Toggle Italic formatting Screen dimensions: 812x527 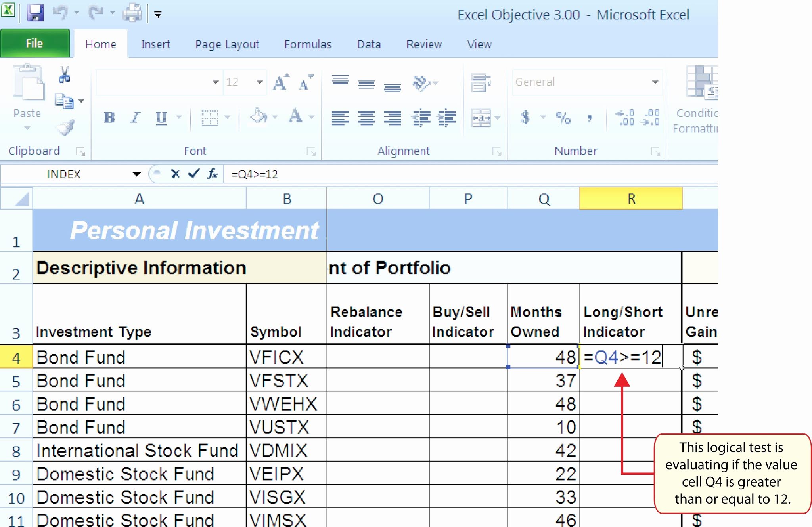pos(135,118)
